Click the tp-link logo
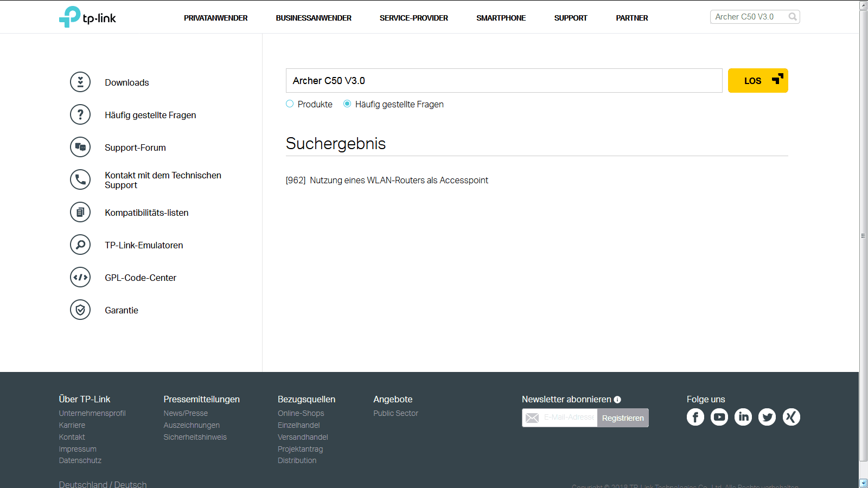The image size is (868, 488). click(x=87, y=17)
